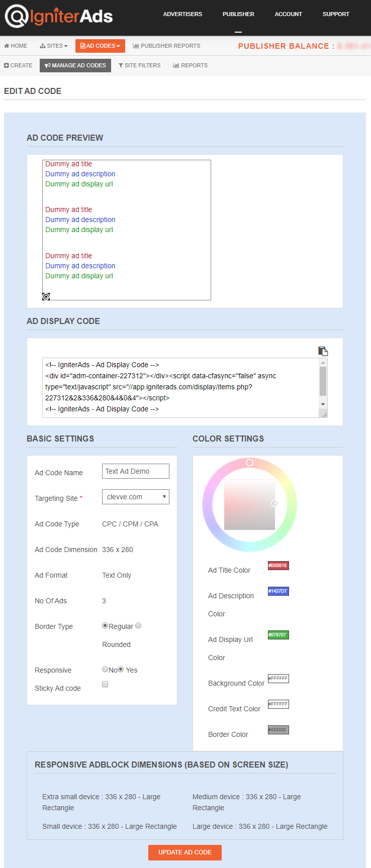Click the saturation square in color picker

pos(249,504)
